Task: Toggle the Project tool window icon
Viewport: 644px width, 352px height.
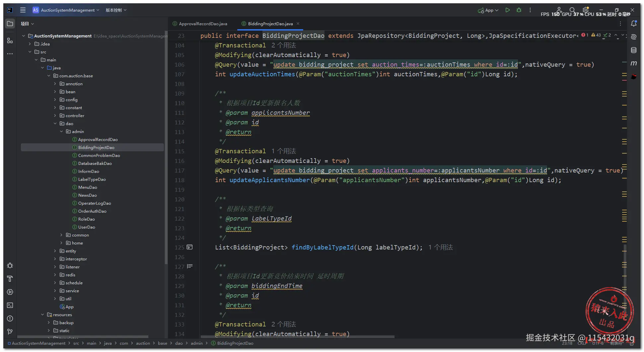Action: click(10, 24)
